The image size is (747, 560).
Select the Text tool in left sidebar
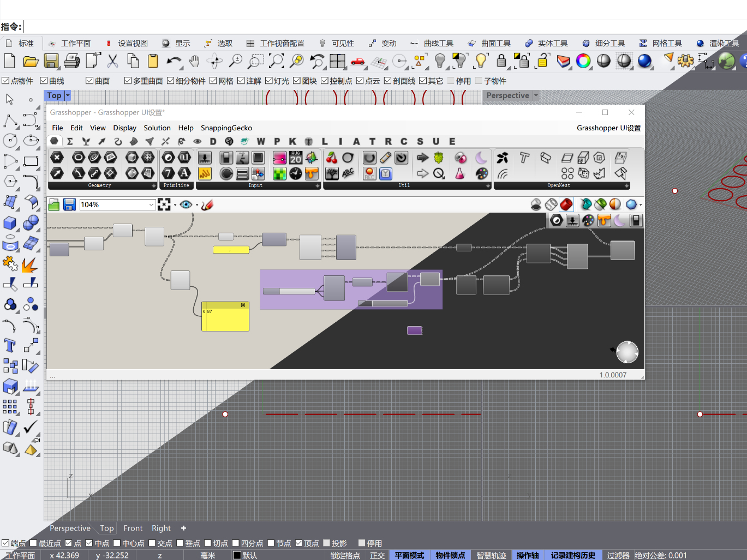pyautogui.click(x=10, y=345)
